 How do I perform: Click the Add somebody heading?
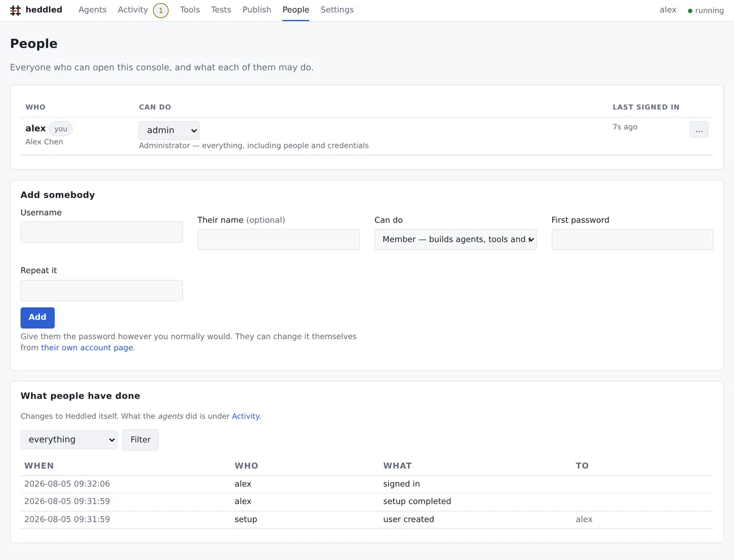click(x=58, y=195)
